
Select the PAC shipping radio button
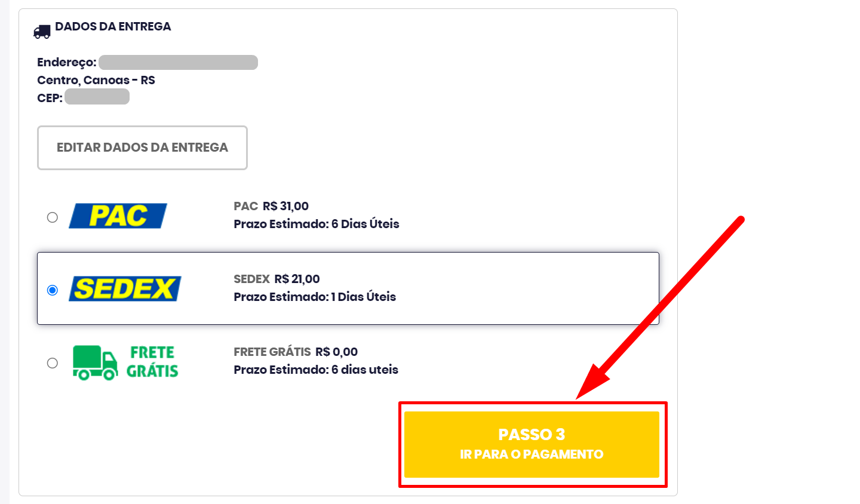point(53,217)
